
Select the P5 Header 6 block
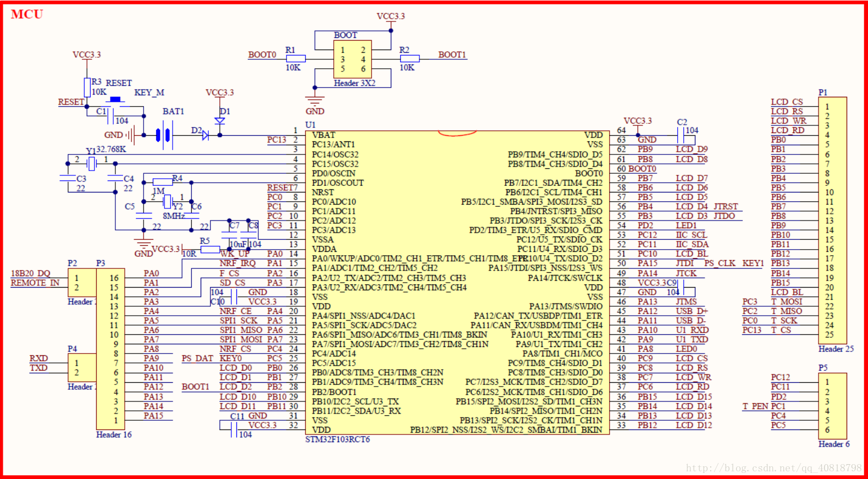click(x=832, y=406)
